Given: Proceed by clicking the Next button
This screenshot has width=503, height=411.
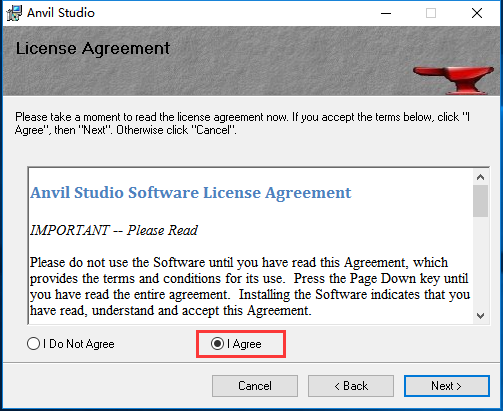Looking at the screenshot, I should click(x=447, y=386).
